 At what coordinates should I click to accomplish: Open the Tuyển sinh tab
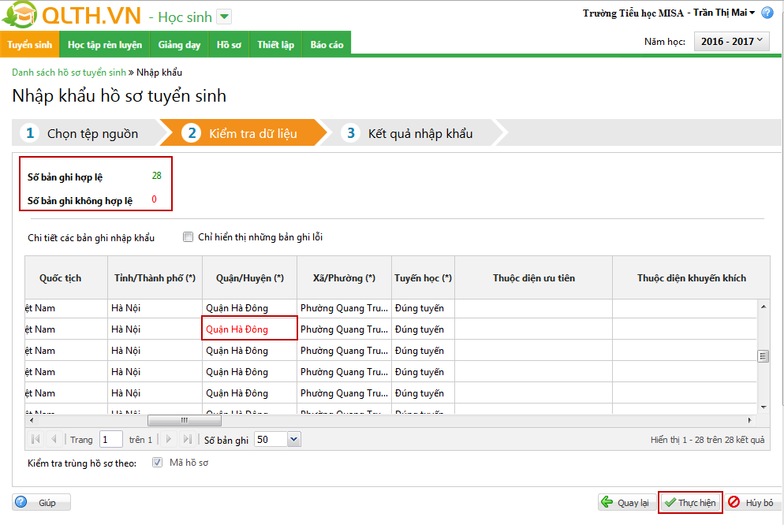(29, 44)
